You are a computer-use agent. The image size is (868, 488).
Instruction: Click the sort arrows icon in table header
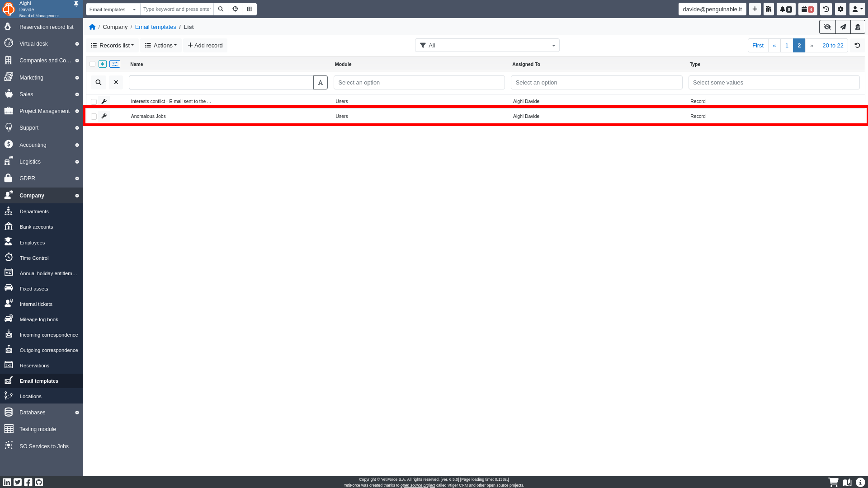103,64
